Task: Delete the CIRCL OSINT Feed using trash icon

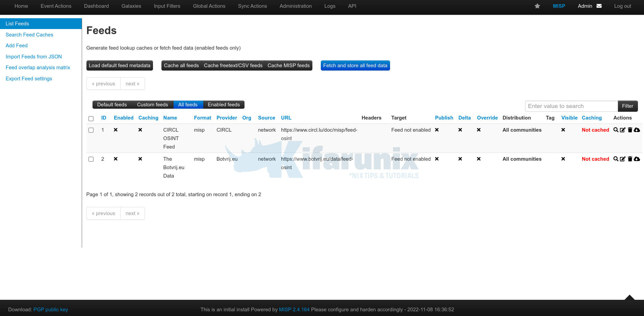Action: point(630,130)
